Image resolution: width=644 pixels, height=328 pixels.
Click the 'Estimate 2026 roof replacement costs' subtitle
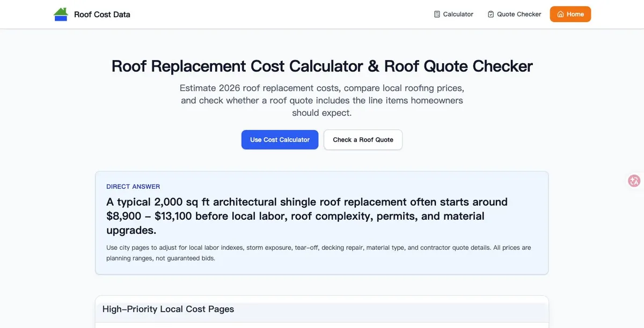[x=322, y=100]
